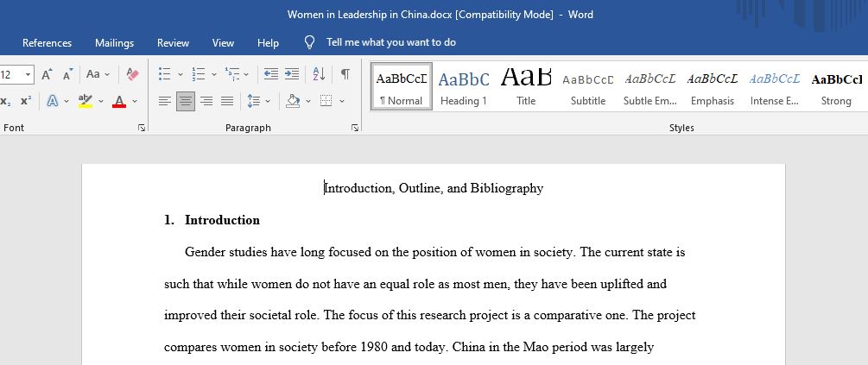868x365 pixels.
Task: Toggle center alignment
Action: (186, 101)
